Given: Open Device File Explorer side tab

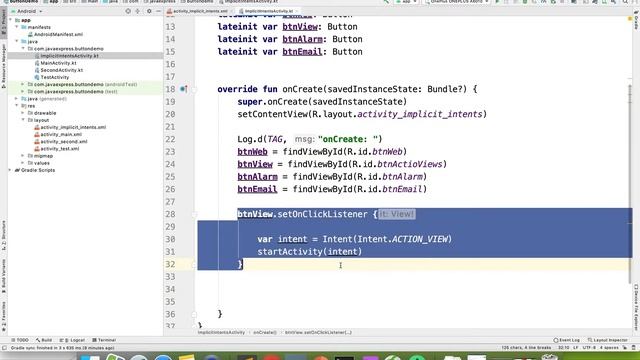Looking at the screenshot, I should tap(636, 308).
